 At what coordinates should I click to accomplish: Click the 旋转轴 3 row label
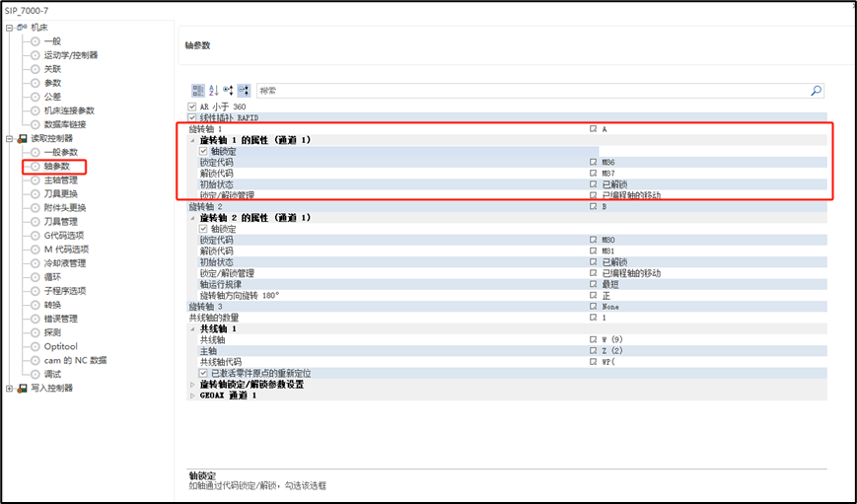(205, 307)
